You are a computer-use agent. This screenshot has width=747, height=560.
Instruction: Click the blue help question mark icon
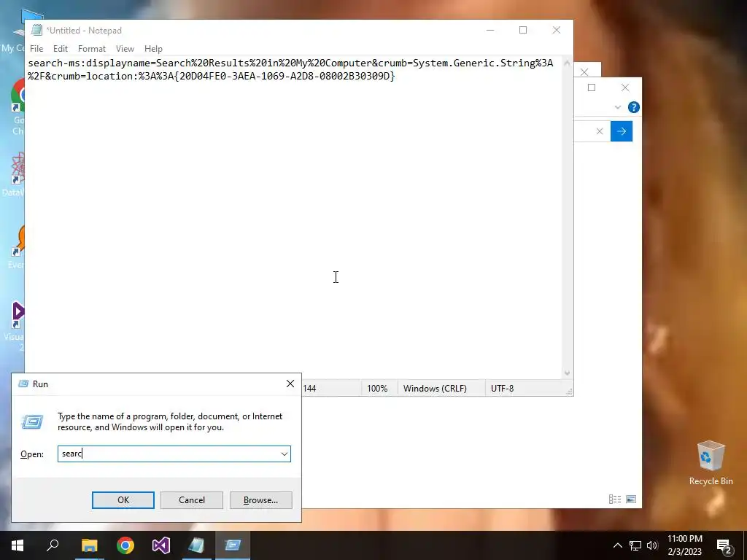pyautogui.click(x=634, y=107)
